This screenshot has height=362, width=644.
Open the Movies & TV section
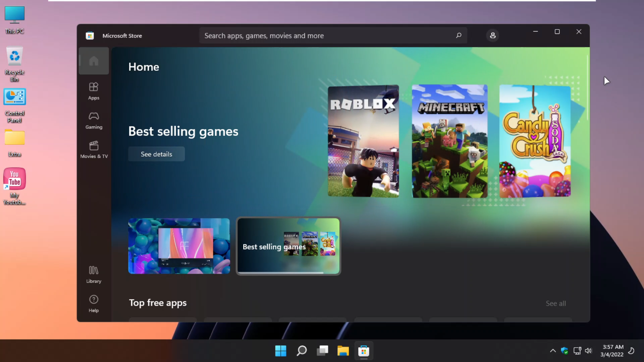pyautogui.click(x=94, y=149)
